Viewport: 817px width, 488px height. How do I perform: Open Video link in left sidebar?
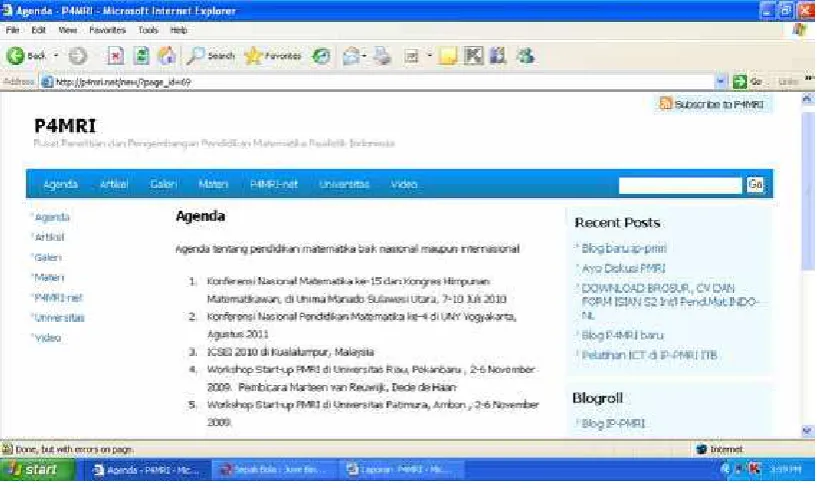47,338
